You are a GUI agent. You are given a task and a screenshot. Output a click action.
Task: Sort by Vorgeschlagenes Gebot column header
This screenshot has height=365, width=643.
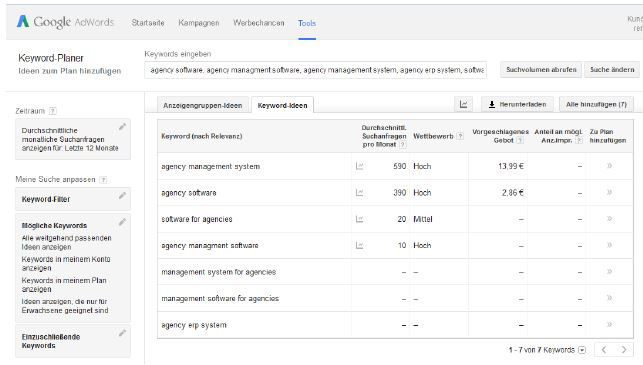[500, 136]
